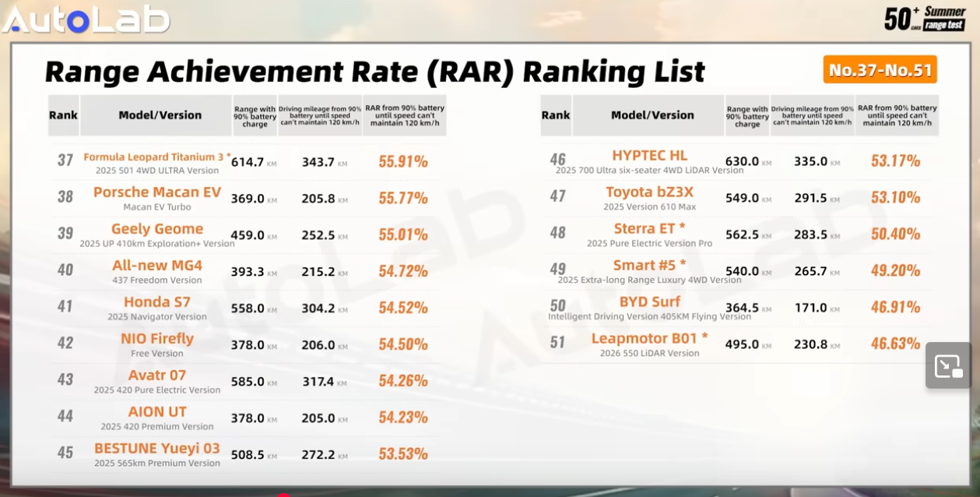Click the 2026 550 LiDAR Version subtitle

[x=650, y=354]
